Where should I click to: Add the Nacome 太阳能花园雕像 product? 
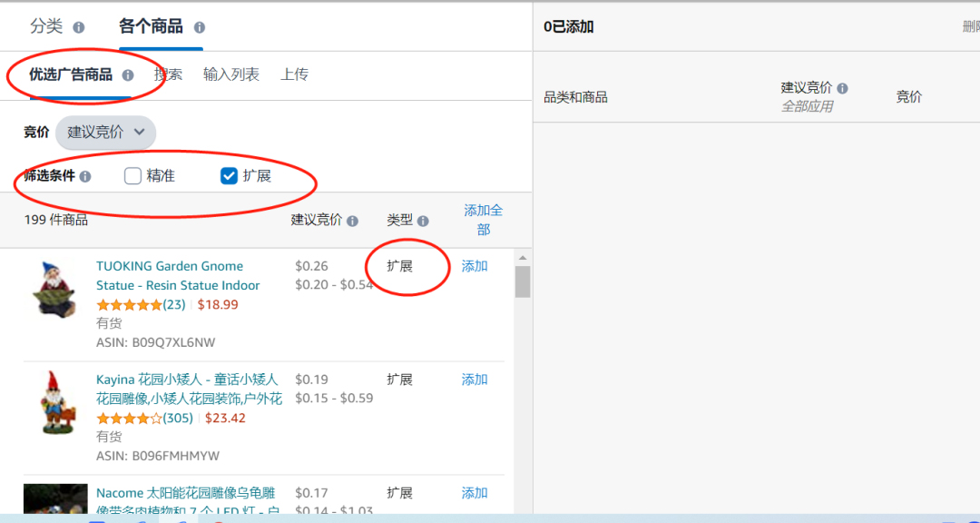click(475, 493)
